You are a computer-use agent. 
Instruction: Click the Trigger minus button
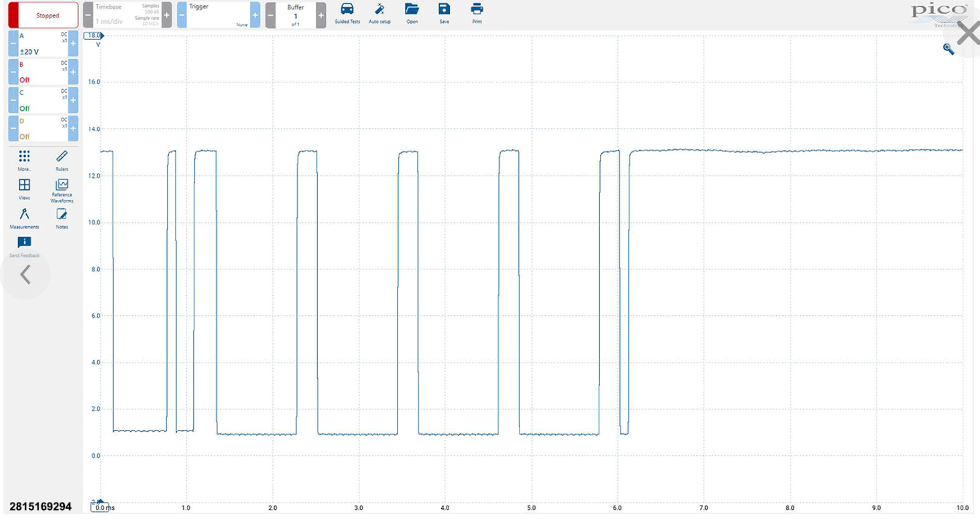[x=182, y=15]
